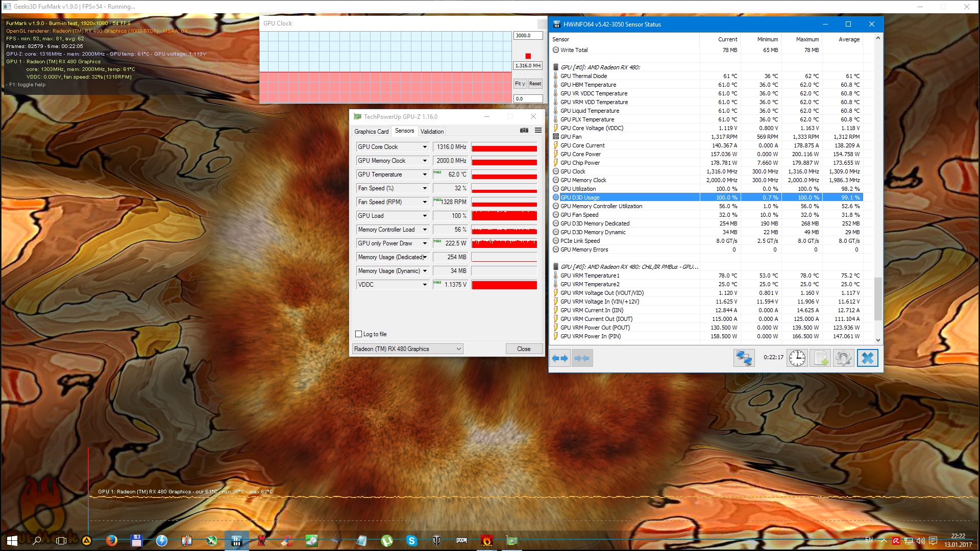Switch to Validation tab in GPU-Z

pyautogui.click(x=432, y=132)
